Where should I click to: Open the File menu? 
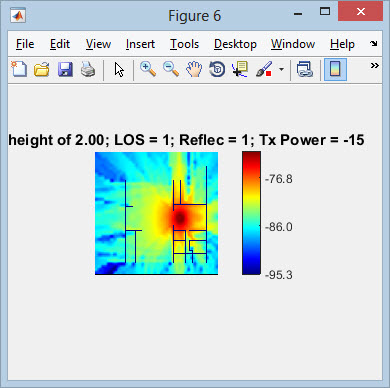[25, 44]
